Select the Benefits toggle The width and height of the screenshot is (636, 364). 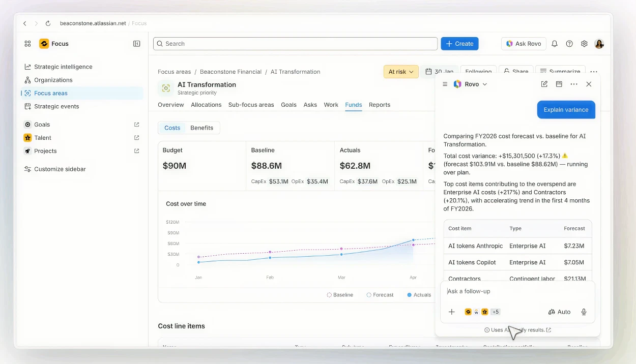(x=202, y=128)
